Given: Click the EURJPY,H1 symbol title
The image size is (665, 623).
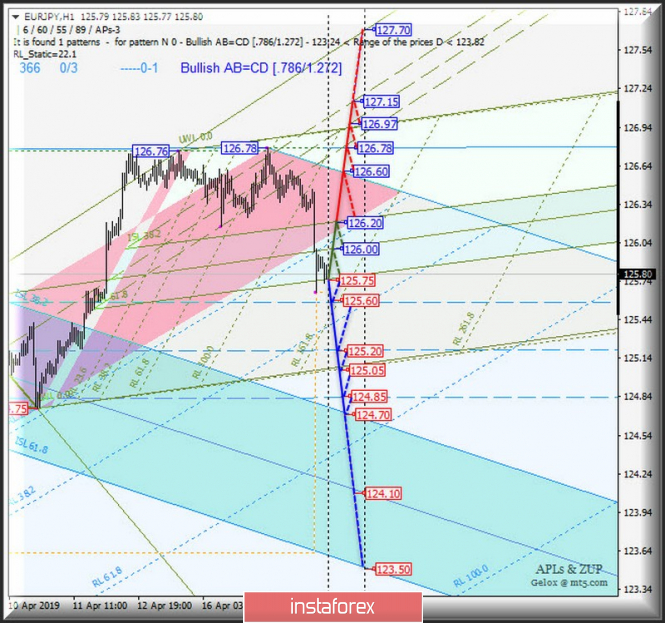Looking at the screenshot, I should pyautogui.click(x=49, y=17).
